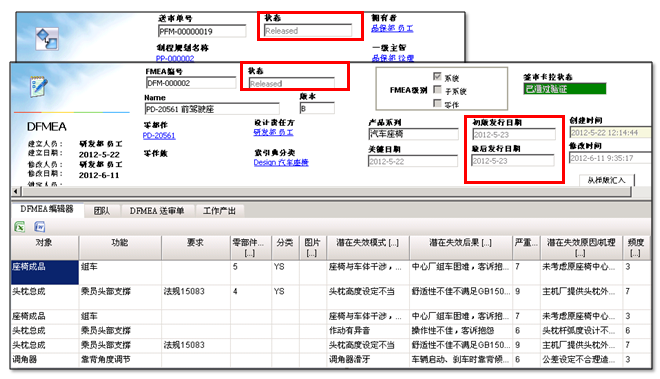Click the FMEA编号 field DFM-000002
Image resolution: width=660 pixels, height=379 pixels.
(x=191, y=83)
